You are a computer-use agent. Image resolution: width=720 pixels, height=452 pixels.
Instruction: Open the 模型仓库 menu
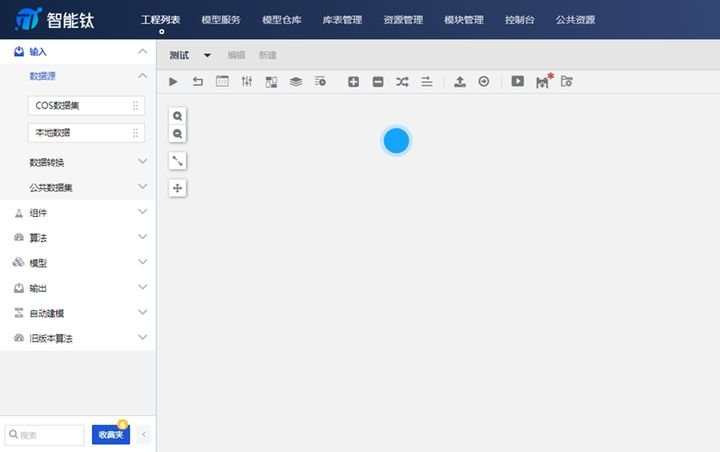click(282, 20)
